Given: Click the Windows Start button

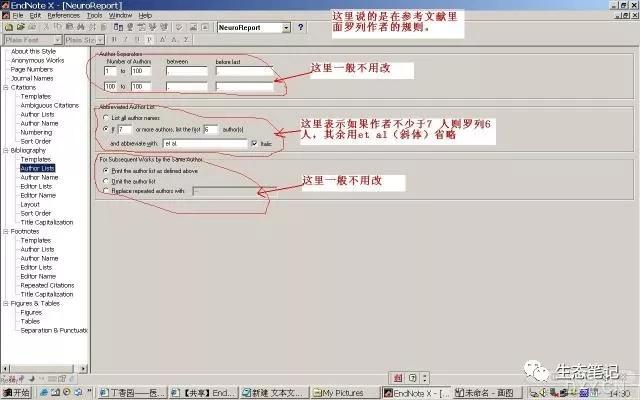Looking at the screenshot, I should pos(17,393).
